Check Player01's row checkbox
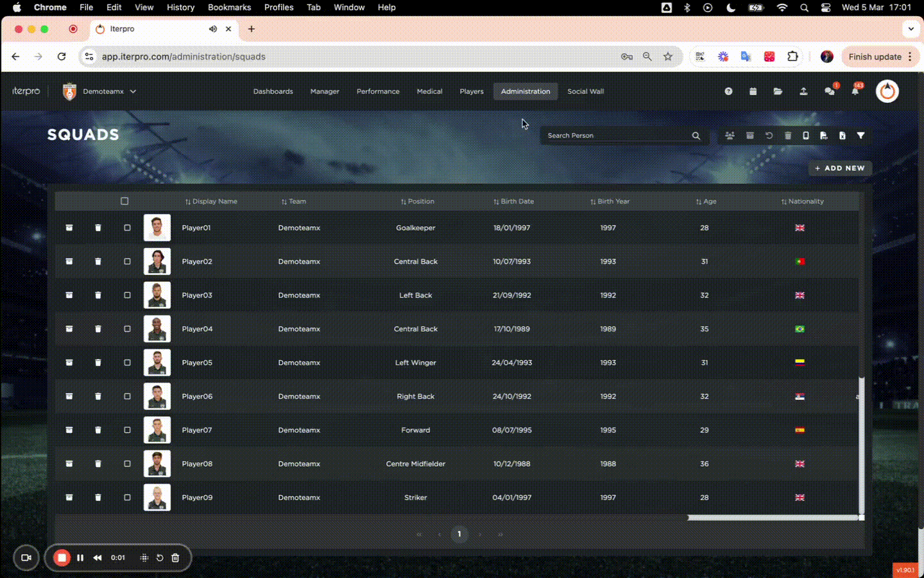924x578 pixels. [127, 227]
